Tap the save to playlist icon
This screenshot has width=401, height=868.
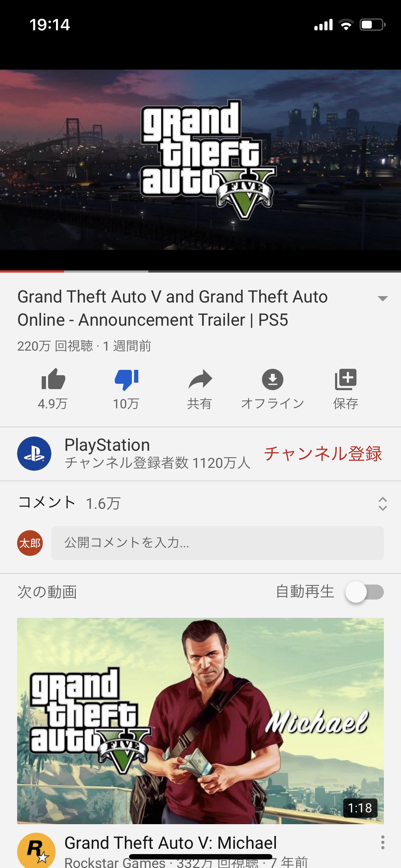345,379
